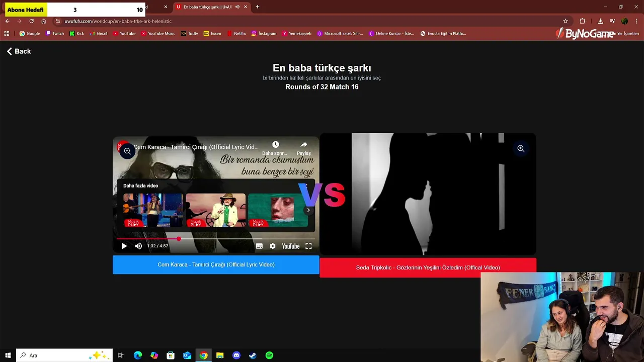Show next suggested videos chevron
Viewport: 644px width, 362px height.
308,210
